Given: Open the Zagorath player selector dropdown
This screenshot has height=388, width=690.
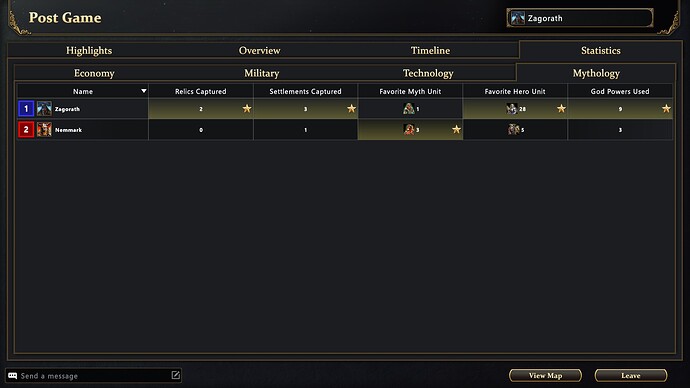Looking at the screenshot, I should 580,18.
